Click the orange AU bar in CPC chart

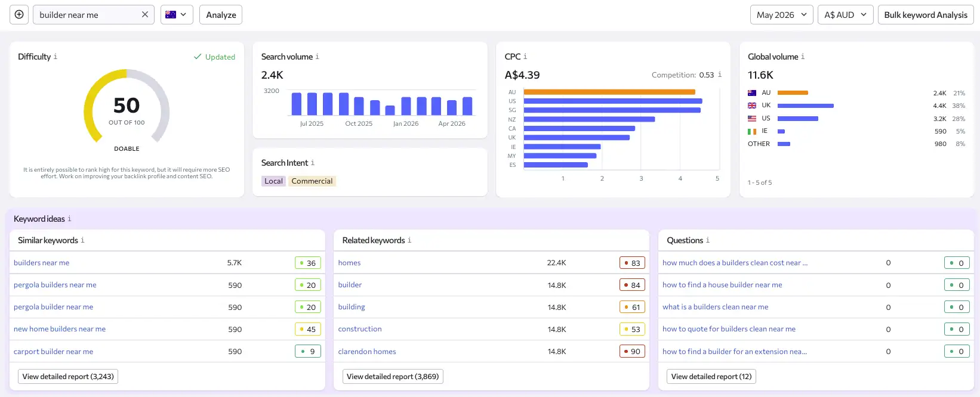[609, 92]
